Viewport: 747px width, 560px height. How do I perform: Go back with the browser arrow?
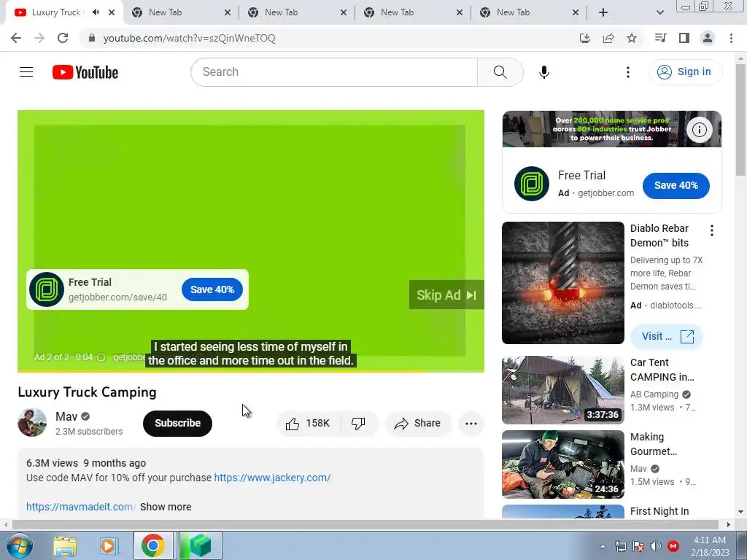[x=16, y=38]
